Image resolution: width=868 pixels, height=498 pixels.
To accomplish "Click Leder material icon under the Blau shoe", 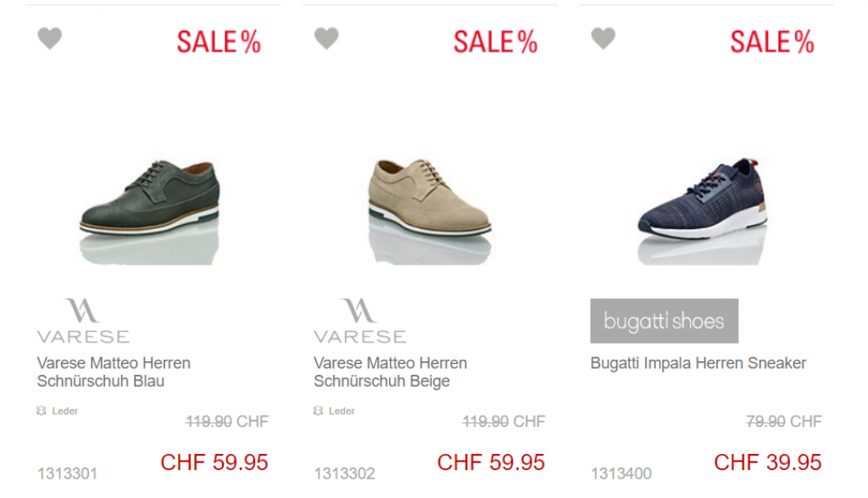I will click(x=42, y=411).
